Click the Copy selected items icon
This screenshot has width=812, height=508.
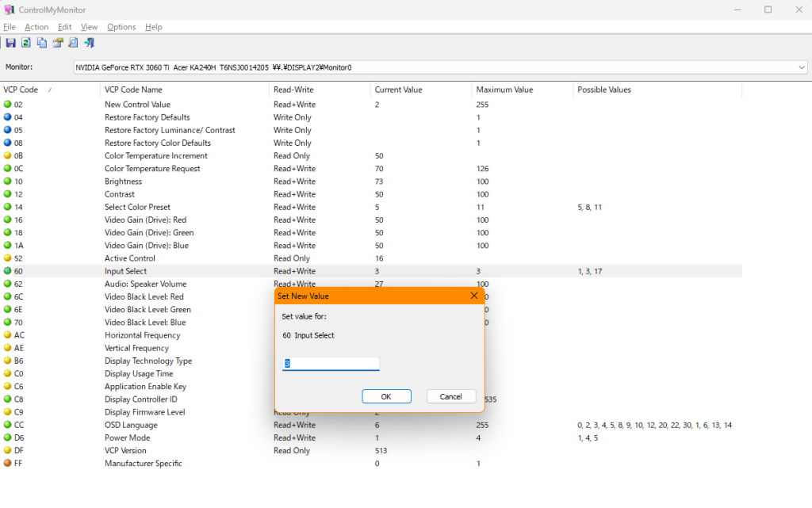coord(41,43)
